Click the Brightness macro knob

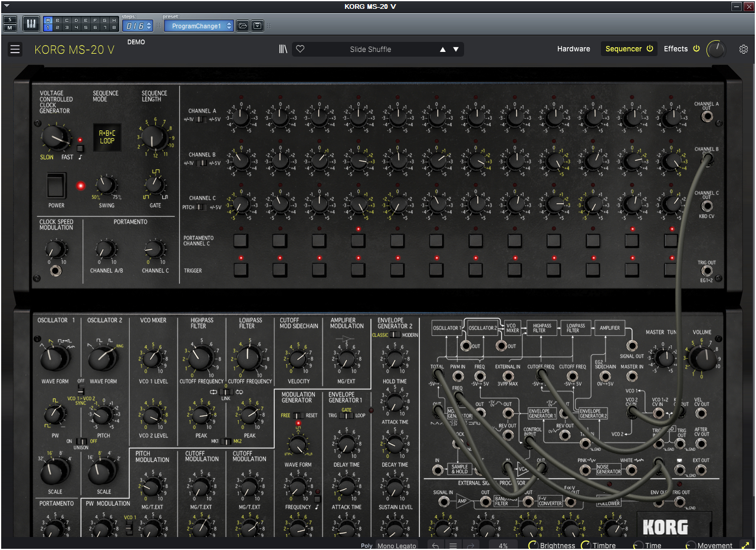pyautogui.click(x=533, y=546)
